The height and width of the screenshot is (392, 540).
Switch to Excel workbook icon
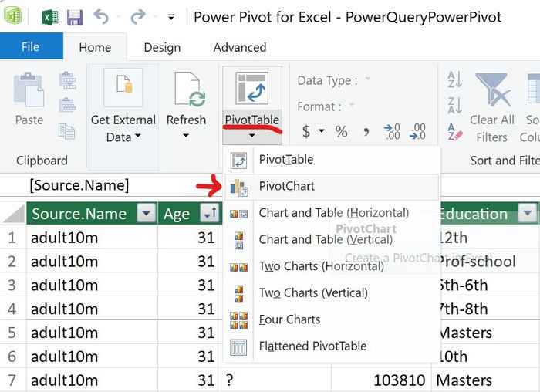50,17
